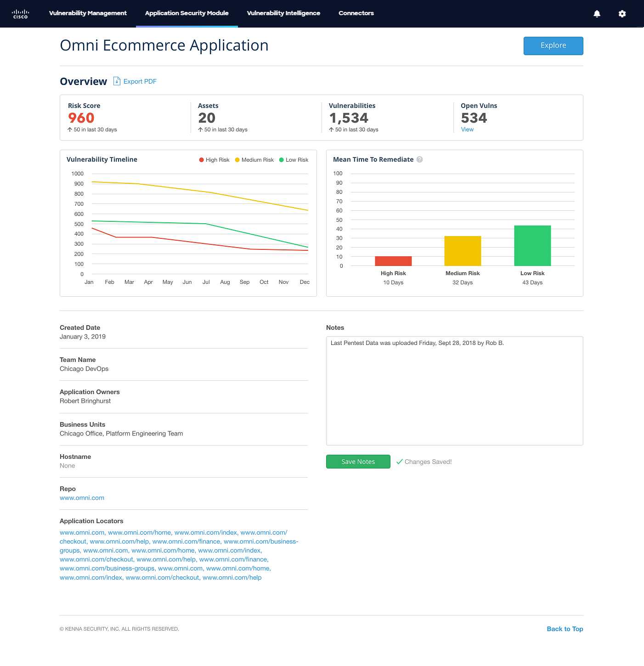
Task: Toggle Low Risk legend in timeline
Action: (x=294, y=160)
